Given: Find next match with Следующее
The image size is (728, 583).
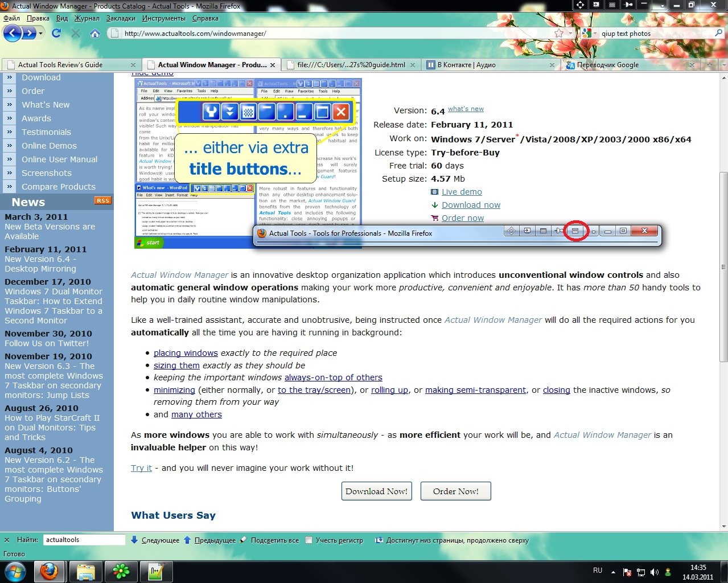Looking at the screenshot, I should point(155,540).
